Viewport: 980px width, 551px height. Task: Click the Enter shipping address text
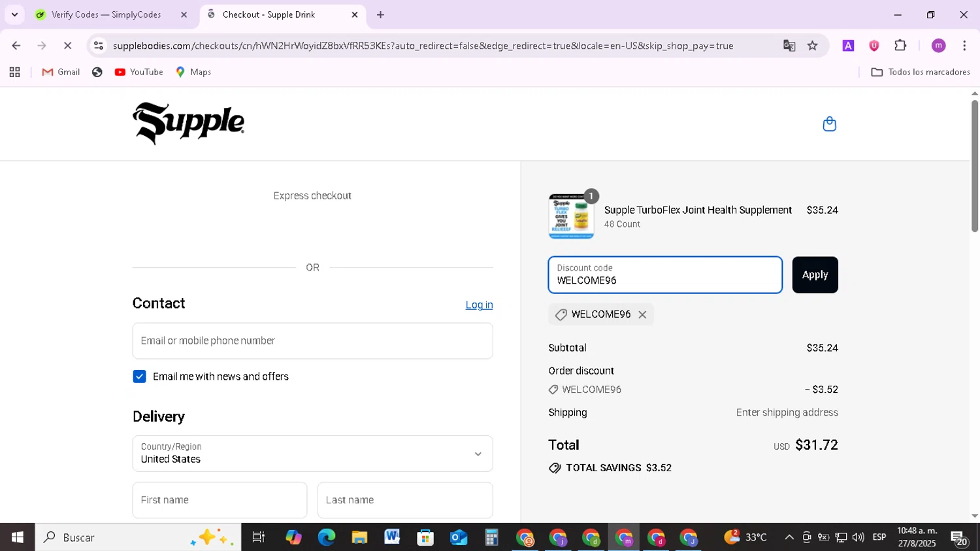pyautogui.click(x=787, y=412)
